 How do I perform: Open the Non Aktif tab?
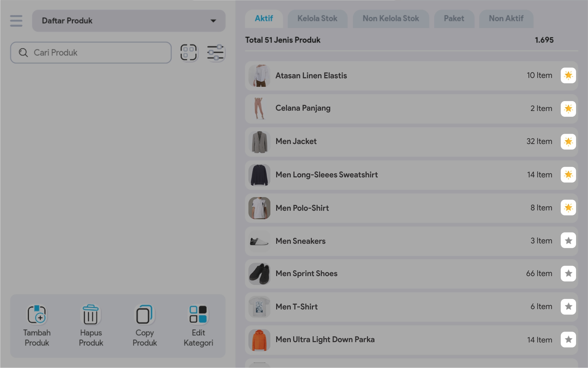(506, 19)
